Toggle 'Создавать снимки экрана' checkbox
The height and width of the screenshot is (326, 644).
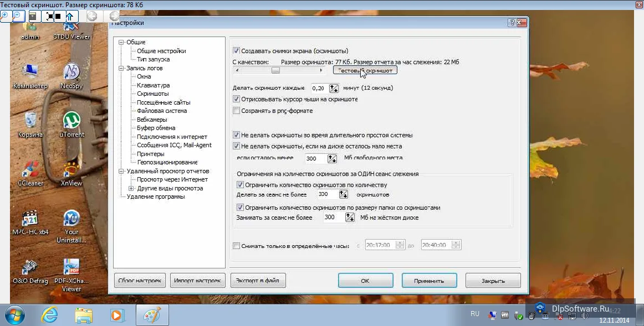click(x=236, y=51)
